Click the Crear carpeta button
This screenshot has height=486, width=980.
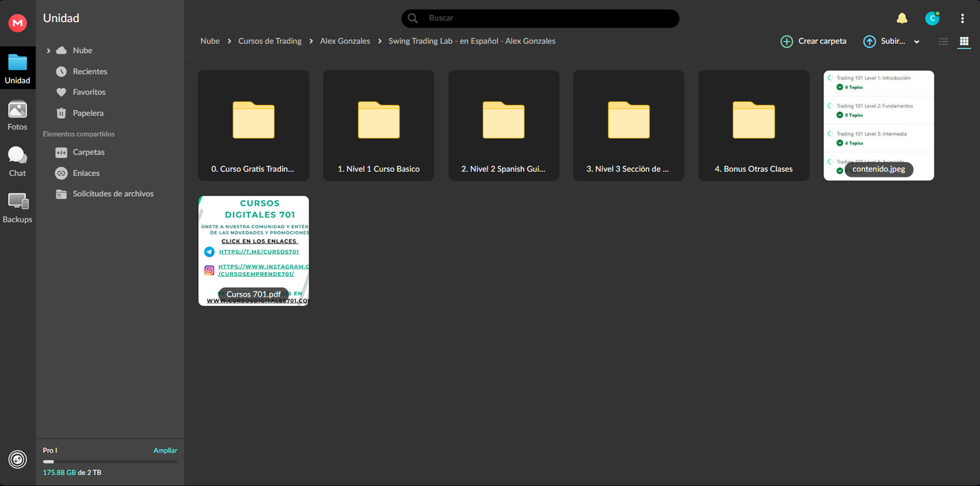(814, 41)
